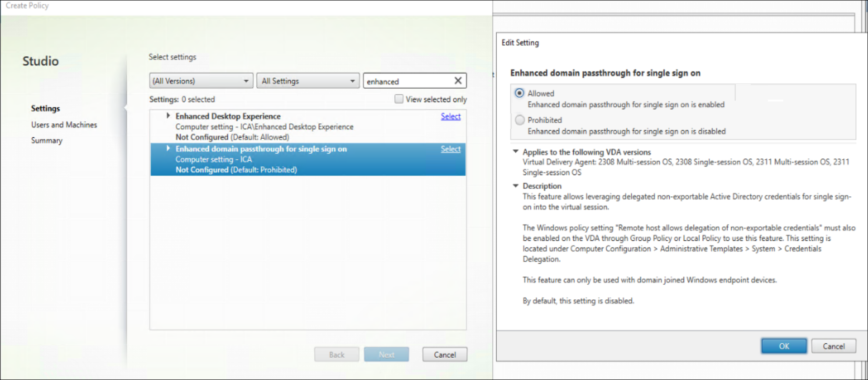Expand the Enhanced domain passthrough row arrow
This screenshot has height=380, width=868.
[168, 149]
